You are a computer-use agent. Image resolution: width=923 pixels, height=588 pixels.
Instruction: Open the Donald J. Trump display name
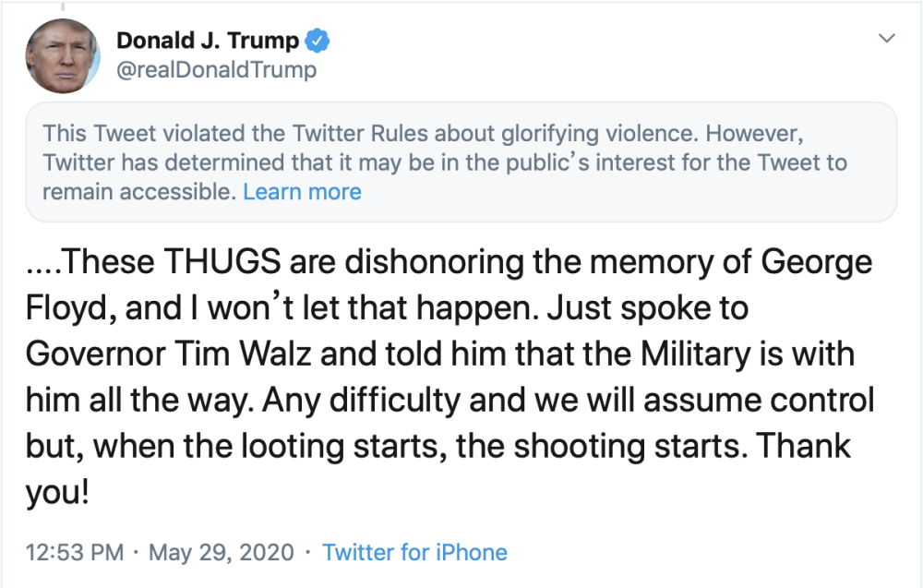point(208,41)
